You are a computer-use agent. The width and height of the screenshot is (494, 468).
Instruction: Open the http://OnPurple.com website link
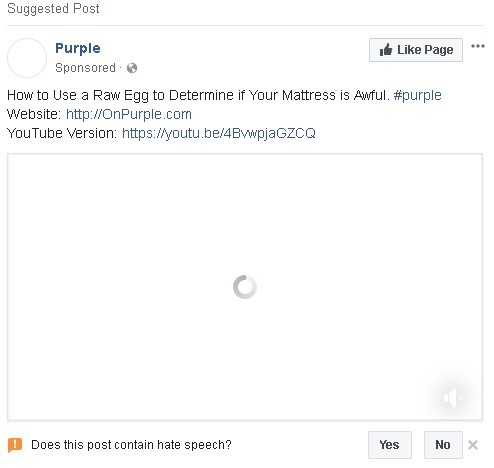click(129, 114)
